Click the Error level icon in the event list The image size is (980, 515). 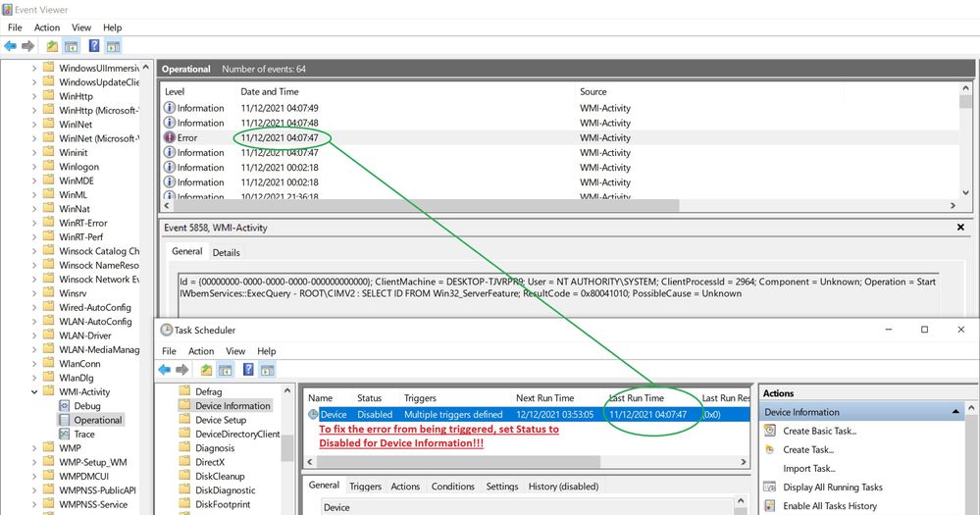tap(170, 137)
